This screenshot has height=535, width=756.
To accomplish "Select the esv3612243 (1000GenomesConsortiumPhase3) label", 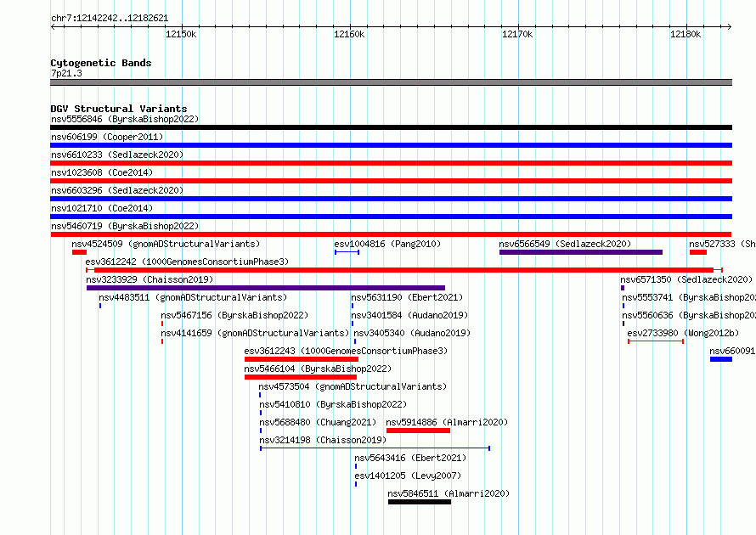I will [x=346, y=351].
